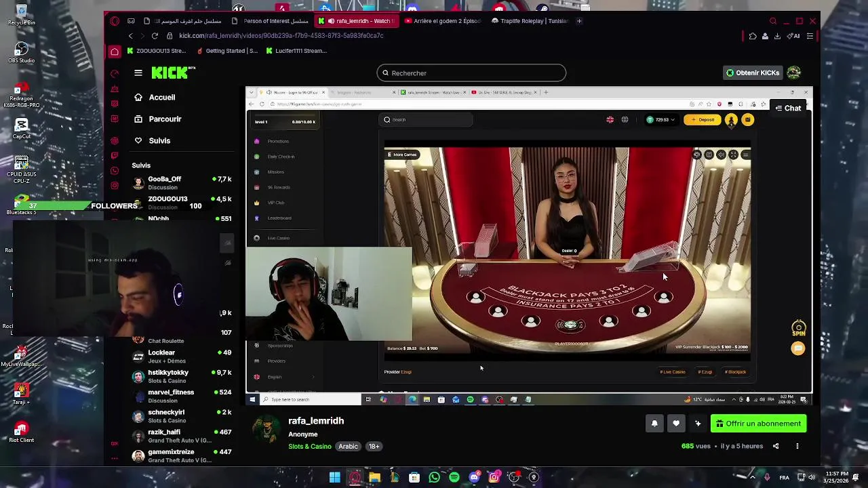Click the browser downloads icon
868x488 pixels.
pyautogui.click(x=777, y=36)
